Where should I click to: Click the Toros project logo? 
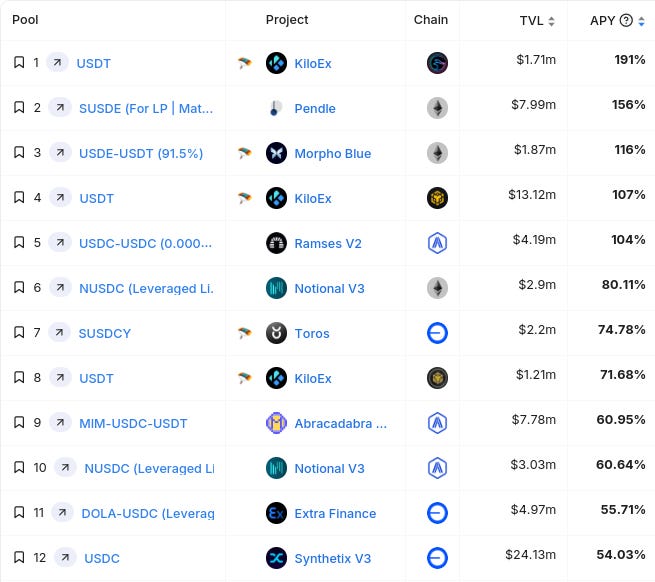coord(276,333)
